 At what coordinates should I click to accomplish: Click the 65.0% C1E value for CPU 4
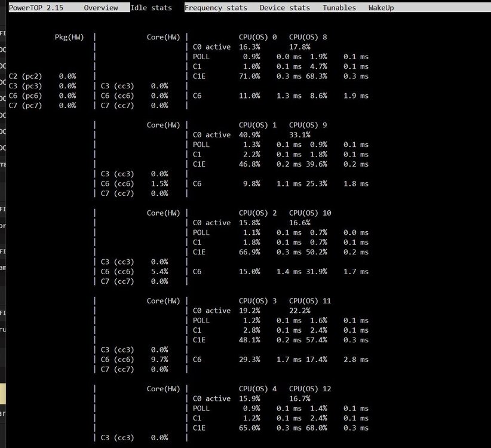pos(250,428)
